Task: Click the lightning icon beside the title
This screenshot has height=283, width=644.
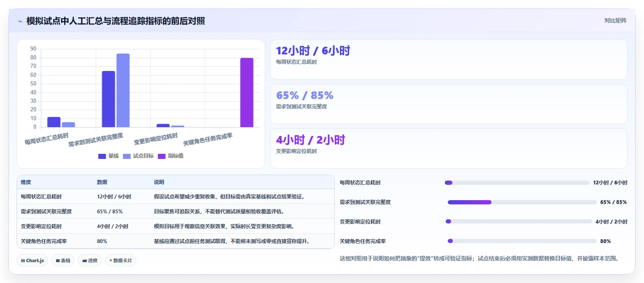Action: point(20,21)
